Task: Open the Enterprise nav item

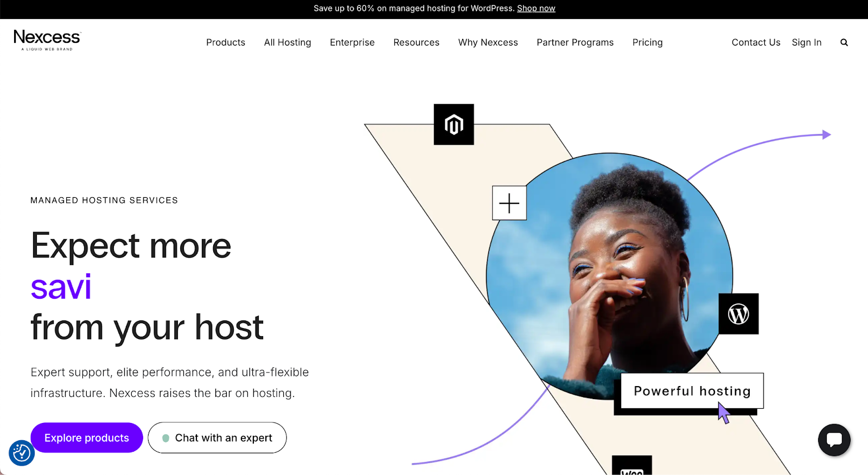Action: click(x=352, y=42)
